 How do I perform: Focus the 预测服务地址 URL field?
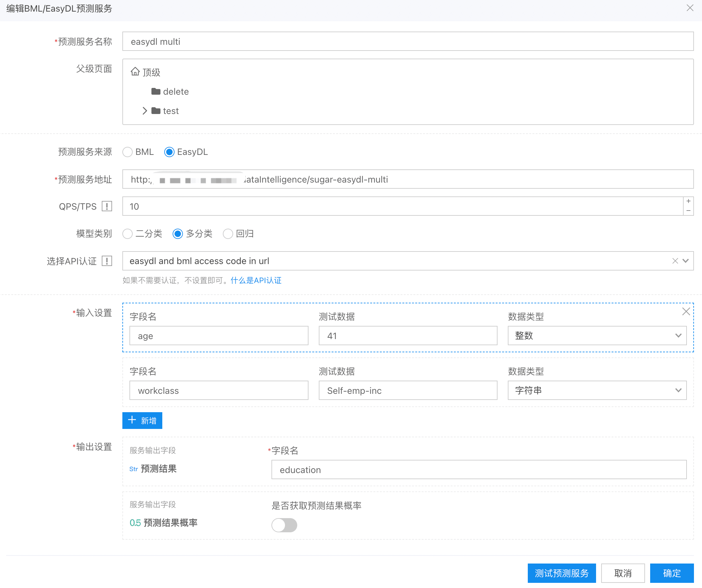tap(408, 179)
